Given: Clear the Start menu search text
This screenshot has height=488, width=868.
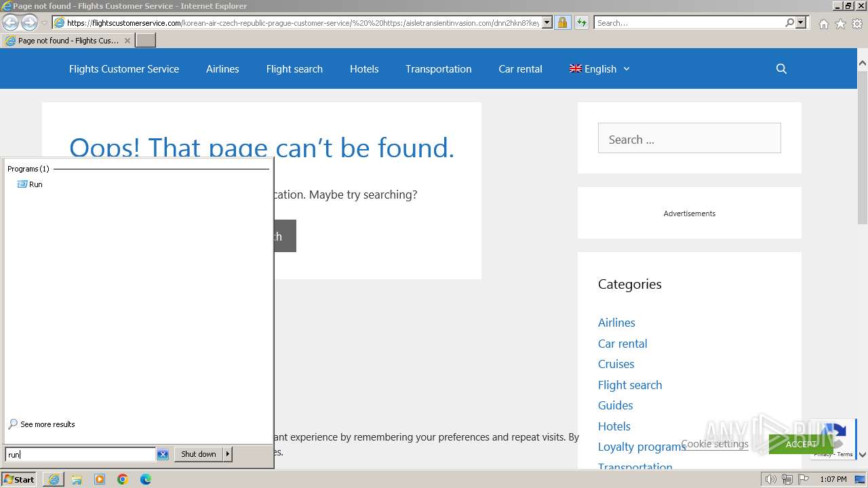Looking at the screenshot, I should (163, 454).
